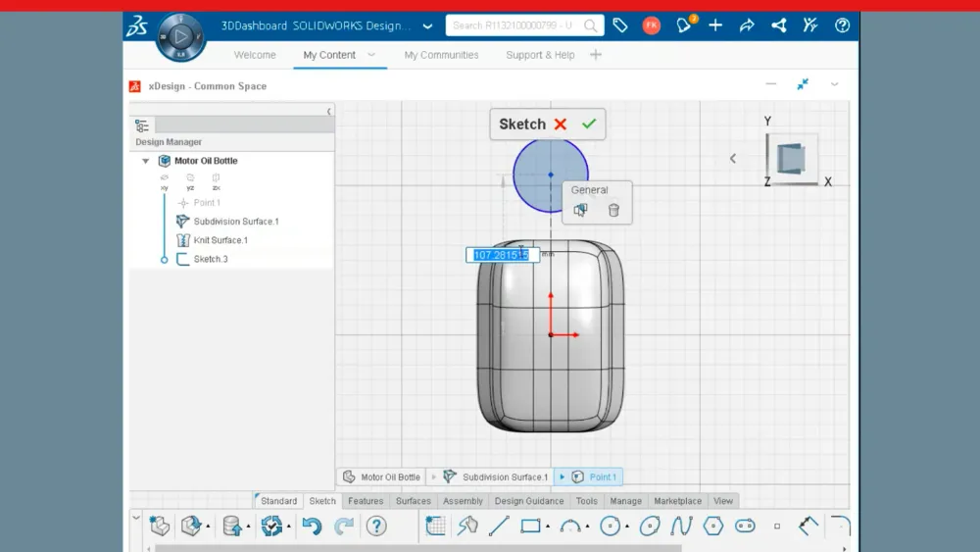Open the notifications bell icon
This screenshot has height=552, width=980.
684,25
